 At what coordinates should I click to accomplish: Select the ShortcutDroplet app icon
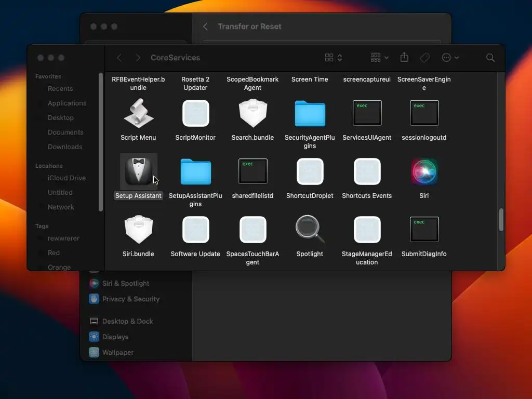coord(310,171)
